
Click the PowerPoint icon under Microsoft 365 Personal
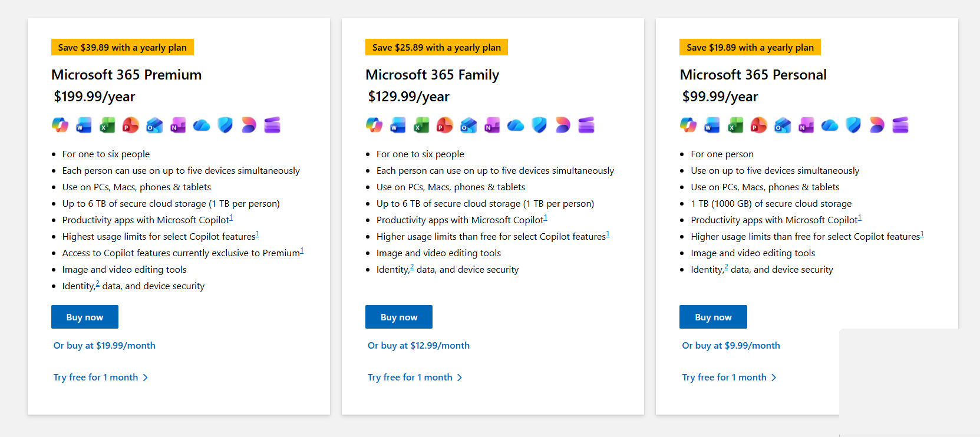[759, 125]
